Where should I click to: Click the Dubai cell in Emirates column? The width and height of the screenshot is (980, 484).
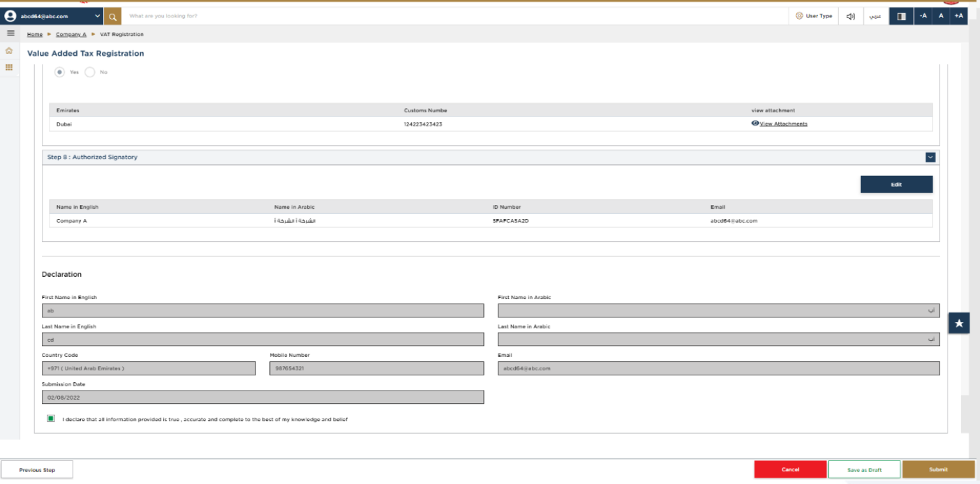(x=64, y=124)
